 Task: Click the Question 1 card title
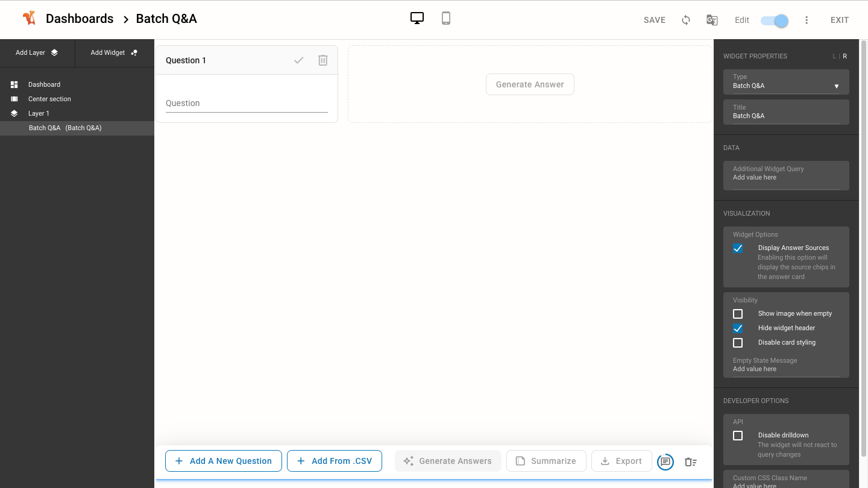(x=186, y=60)
